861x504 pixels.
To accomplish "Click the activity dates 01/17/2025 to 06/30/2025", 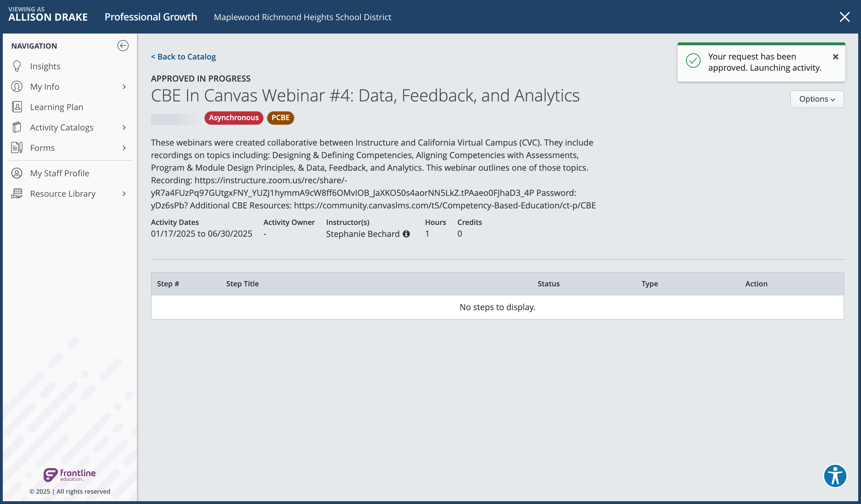I will [202, 234].
